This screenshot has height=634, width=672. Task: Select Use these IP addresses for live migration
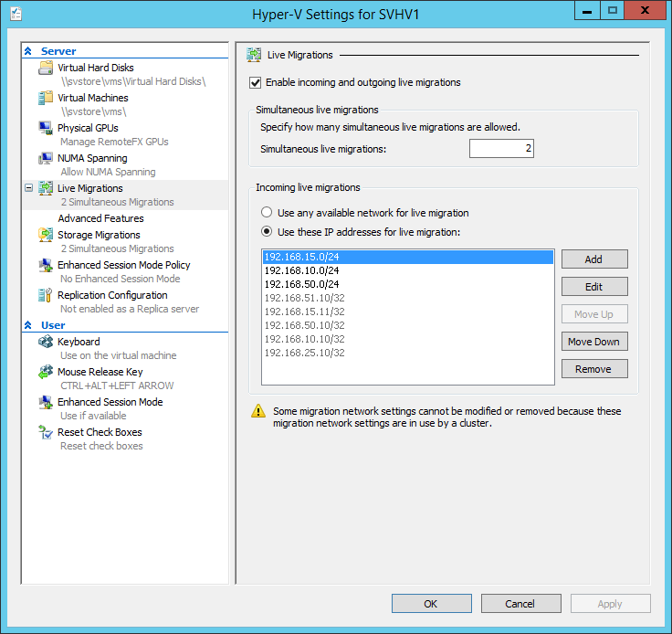[267, 231]
